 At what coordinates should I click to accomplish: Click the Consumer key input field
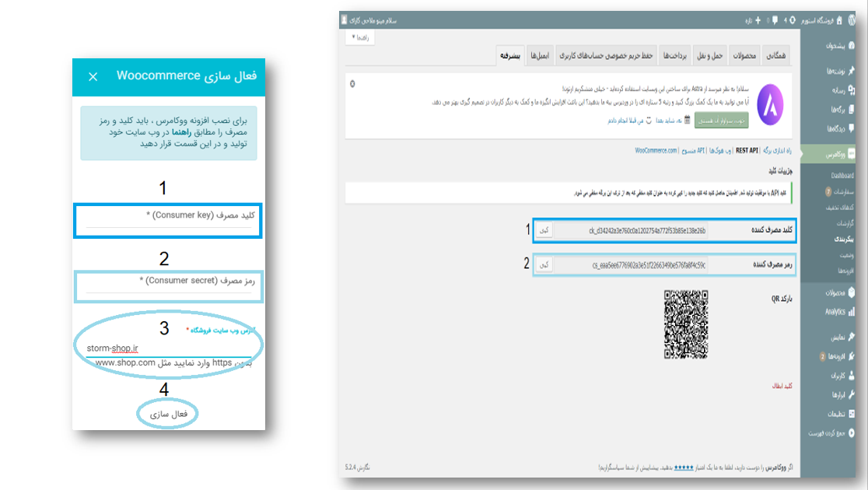[168, 220]
